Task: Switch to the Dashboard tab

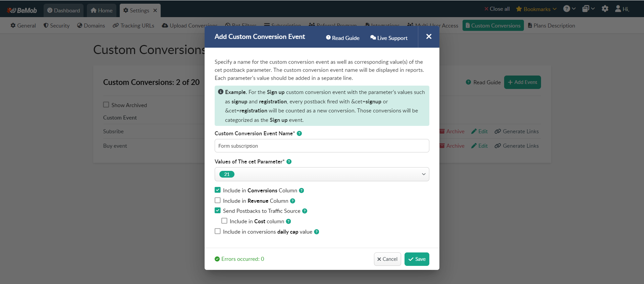Action: (64, 10)
